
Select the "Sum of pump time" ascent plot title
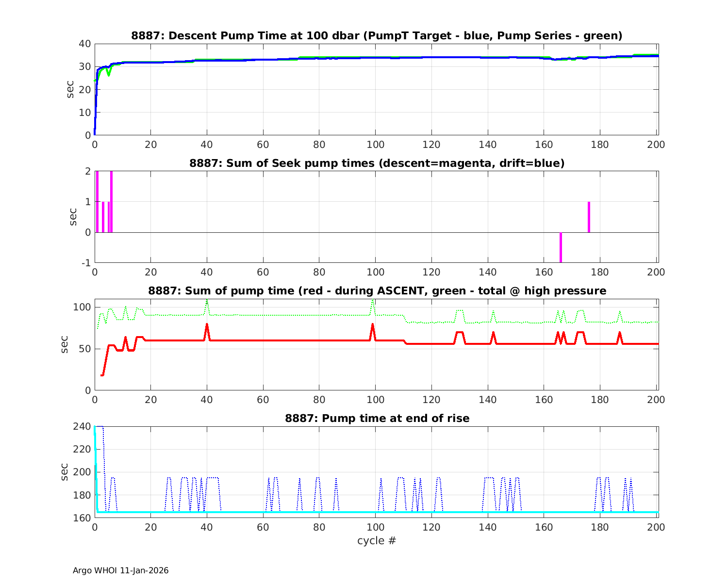pos(377,291)
